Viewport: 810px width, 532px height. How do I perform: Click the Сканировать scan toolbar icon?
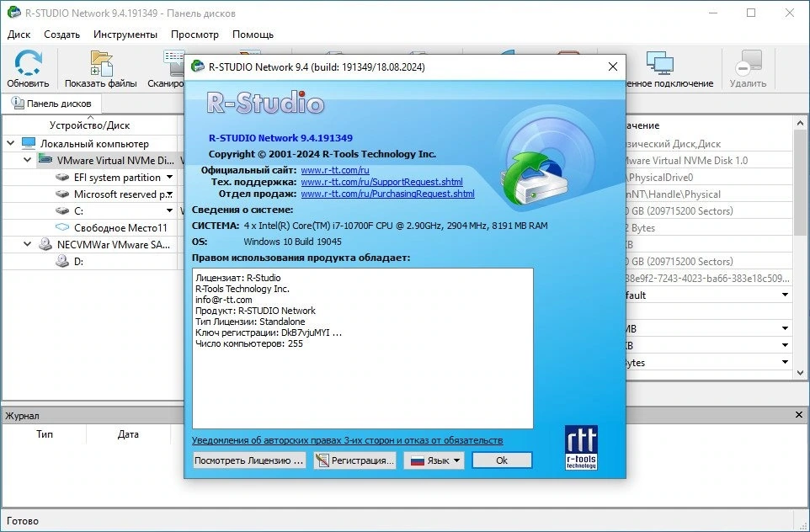point(174,63)
